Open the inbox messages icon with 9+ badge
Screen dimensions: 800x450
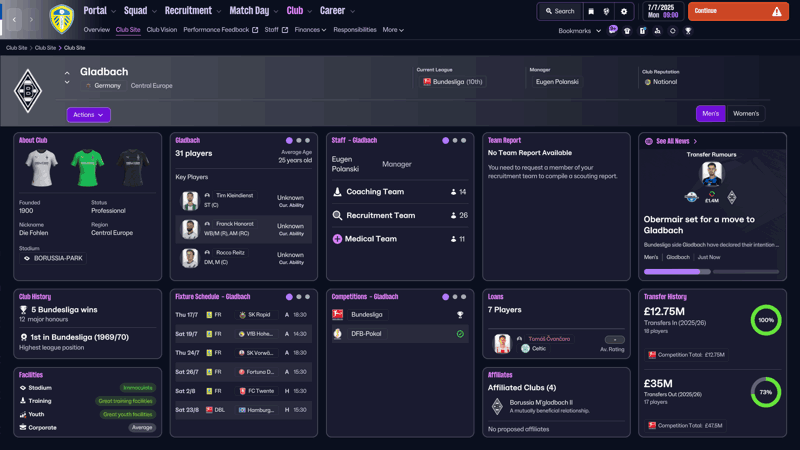tap(612, 30)
